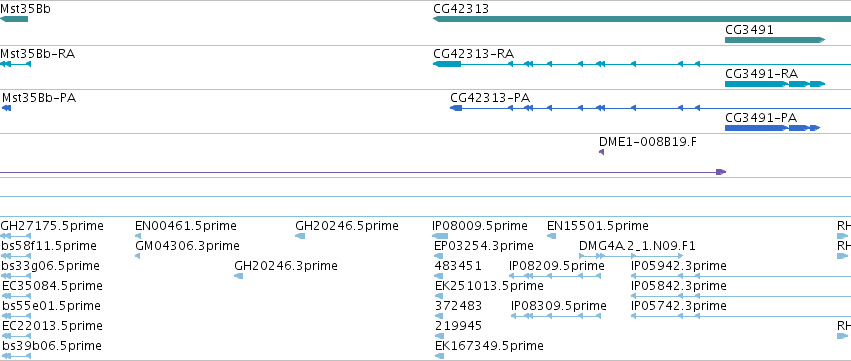Select the CG3491-RA transcript glyph

[775, 84]
